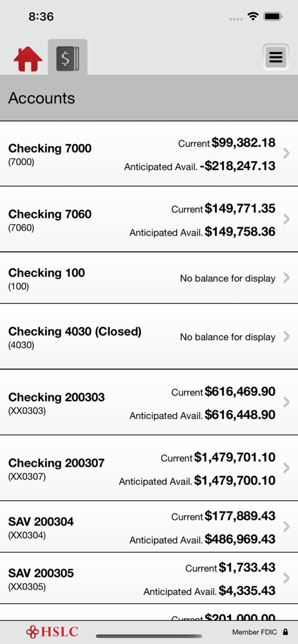Tap the chevron next to Checking 200303
The height and width of the screenshot is (644, 298).
pyautogui.click(x=287, y=402)
